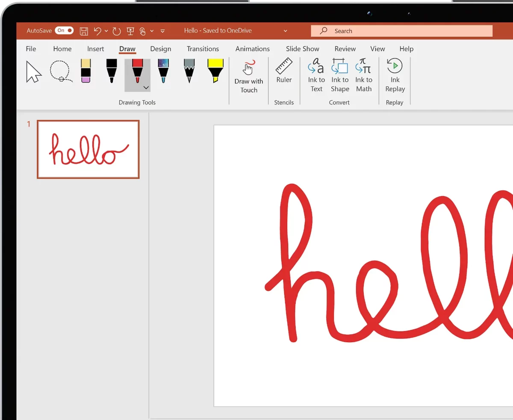Expand the Undo history dropdown
Screen dimensions: 513x420
[x=106, y=31]
